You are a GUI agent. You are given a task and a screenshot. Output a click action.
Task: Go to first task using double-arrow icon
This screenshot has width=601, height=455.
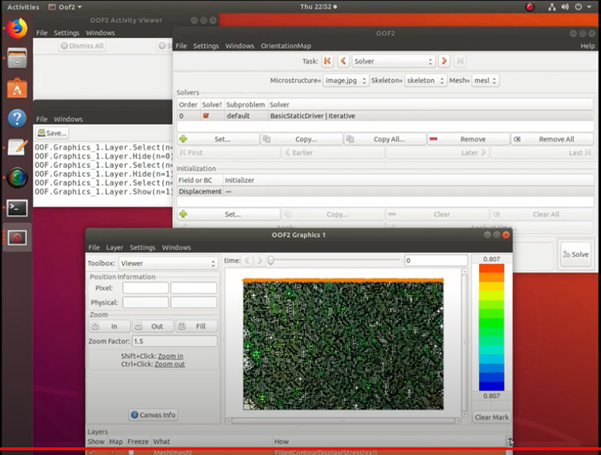(x=326, y=62)
